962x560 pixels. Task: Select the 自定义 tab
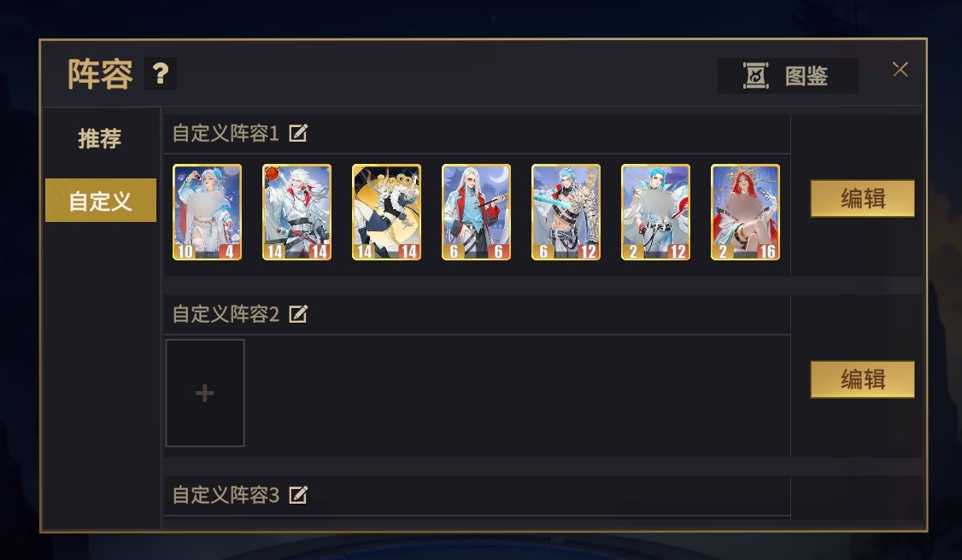point(101,201)
